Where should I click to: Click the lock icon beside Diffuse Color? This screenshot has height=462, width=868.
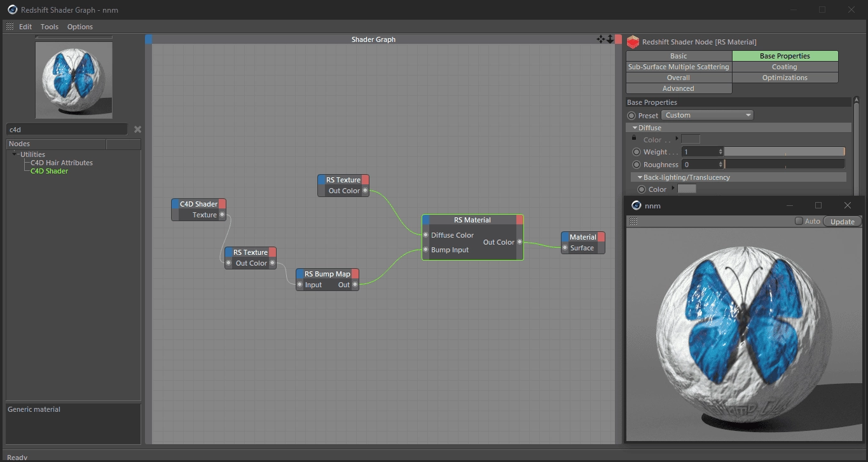(633, 138)
